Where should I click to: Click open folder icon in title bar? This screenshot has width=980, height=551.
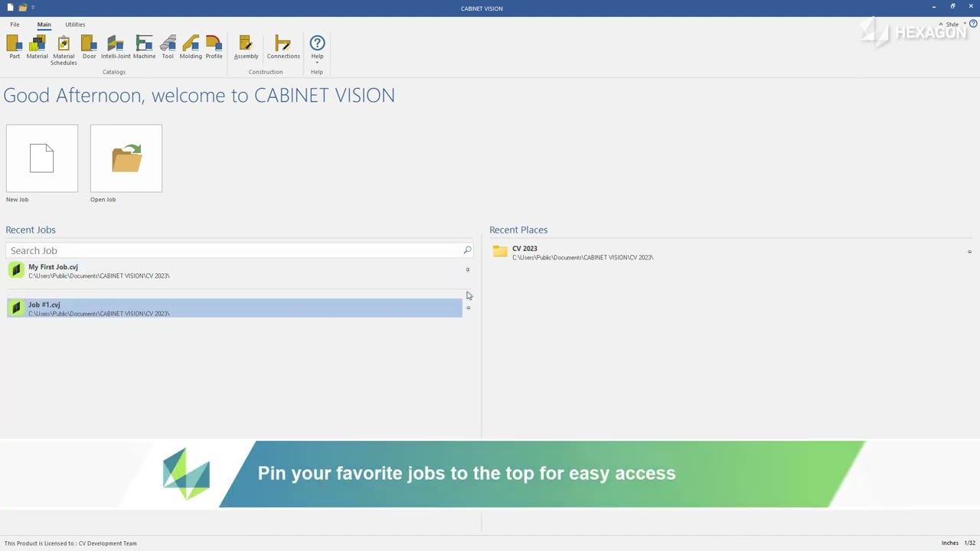[x=23, y=8]
